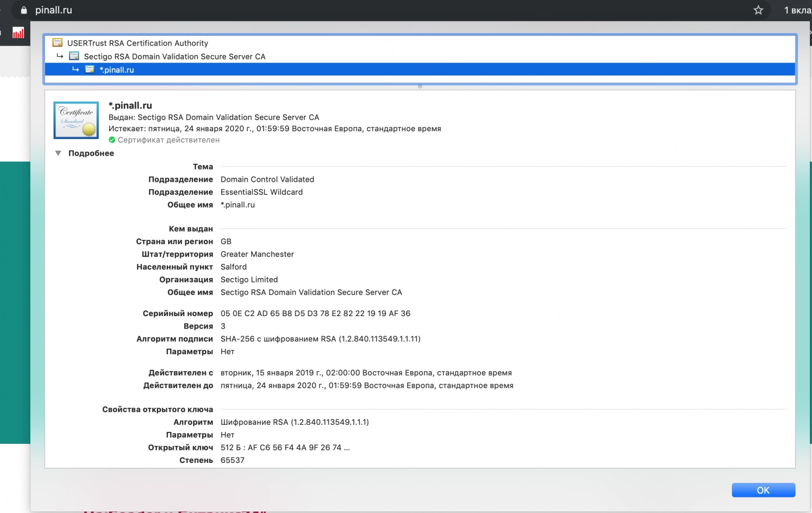This screenshot has width=812, height=513.
Task: Click the *.pinall.ru certificate icon in chain
Action: 90,70
